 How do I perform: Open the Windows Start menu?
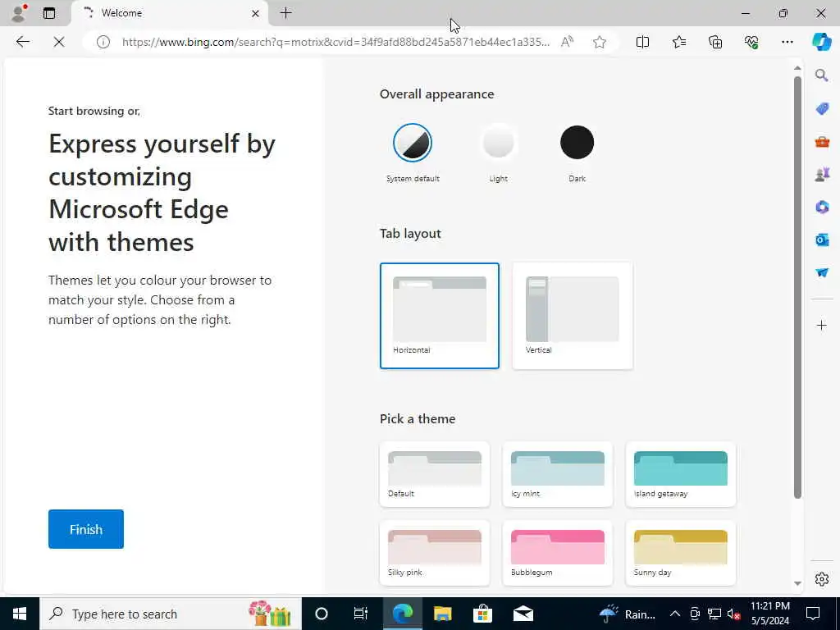[20, 614]
